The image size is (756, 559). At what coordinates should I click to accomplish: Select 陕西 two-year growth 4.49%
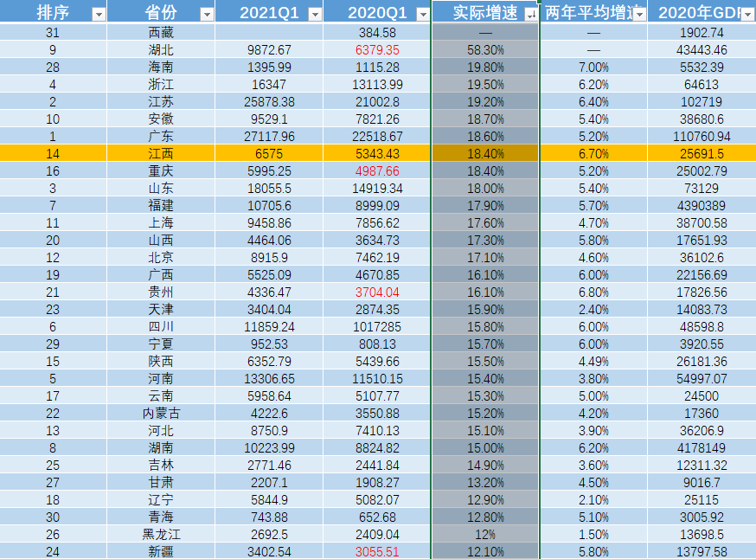pos(593,361)
